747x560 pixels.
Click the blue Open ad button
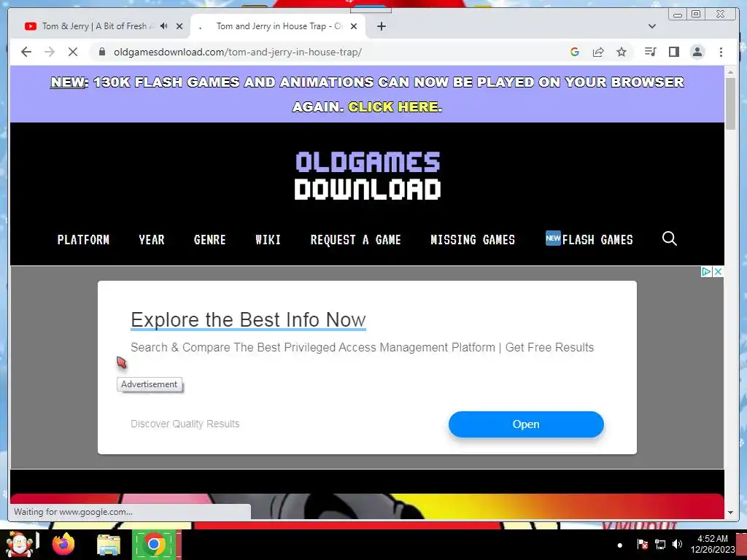(526, 424)
